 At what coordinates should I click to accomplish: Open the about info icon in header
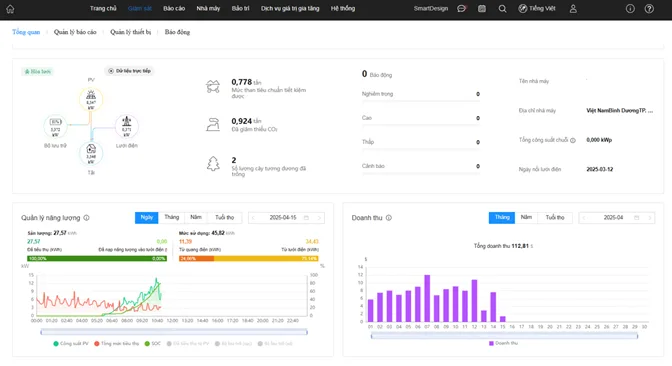[x=630, y=9]
